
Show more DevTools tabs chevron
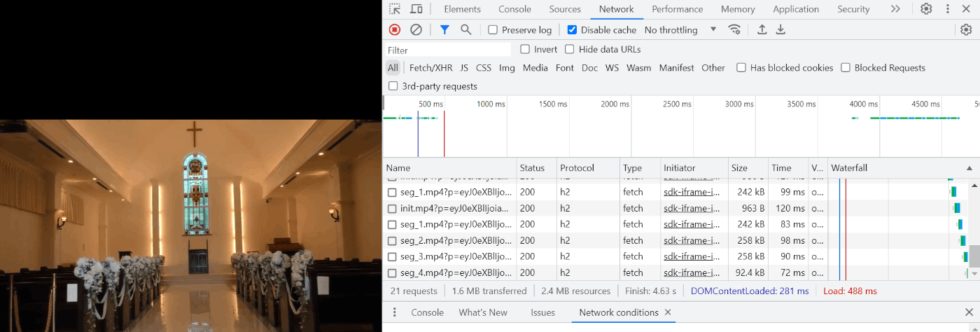click(x=895, y=9)
